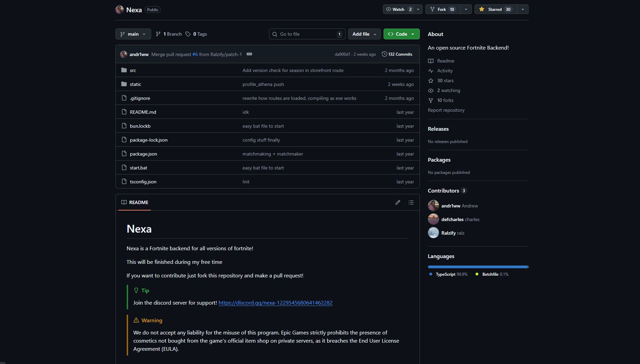Image resolution: width=640 pixels, height=364 pixels.
Task: Click the Readme book icon in About
Action: coord(431,61)
